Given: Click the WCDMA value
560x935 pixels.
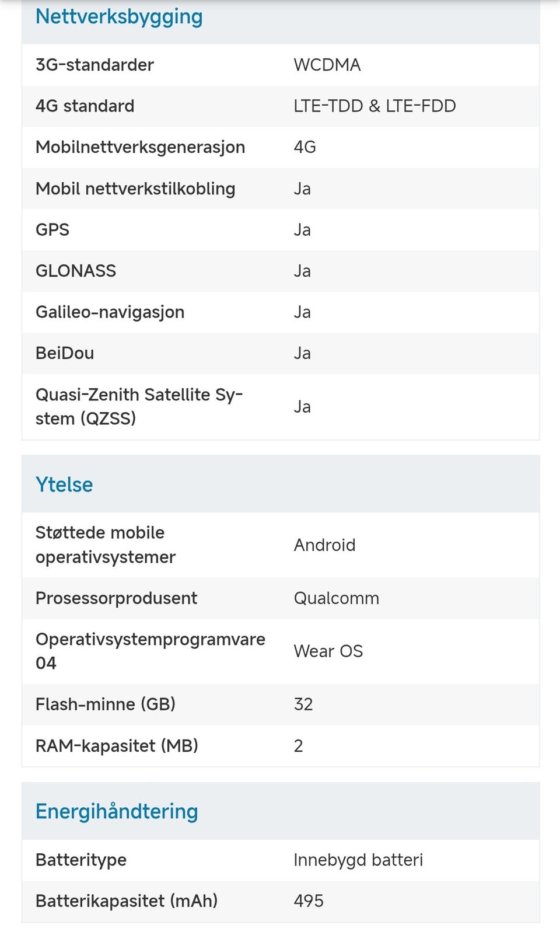Looking at the screenshot, I should (x=327, y=65).
